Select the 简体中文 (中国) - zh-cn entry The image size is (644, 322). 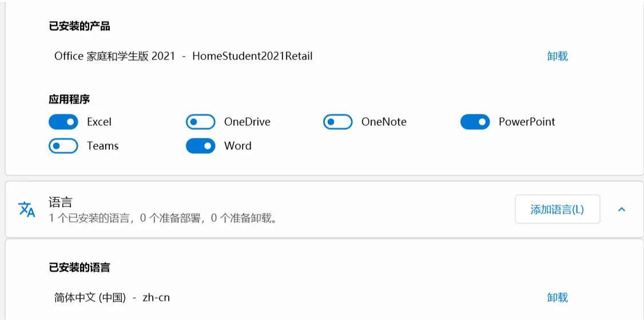(x=112, y=297)
